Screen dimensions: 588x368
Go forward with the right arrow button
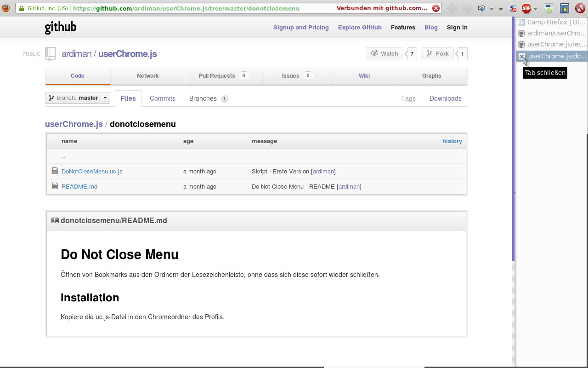pyautogui.click(x=467, y=8)
